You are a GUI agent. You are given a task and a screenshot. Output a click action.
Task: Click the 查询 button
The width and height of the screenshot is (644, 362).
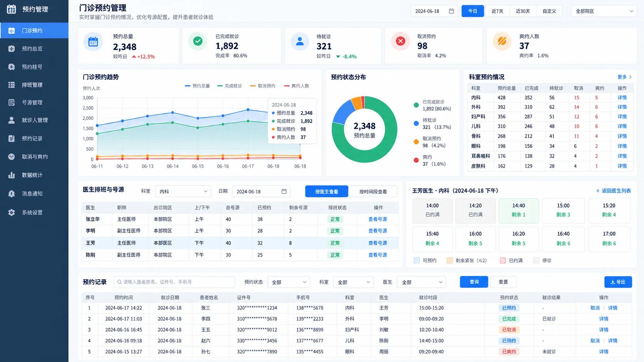474,282
